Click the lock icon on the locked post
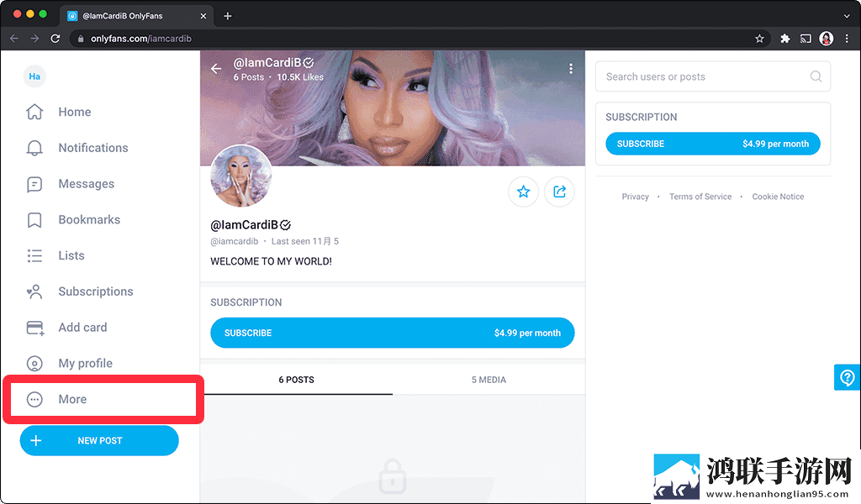 tap(393, 476)
